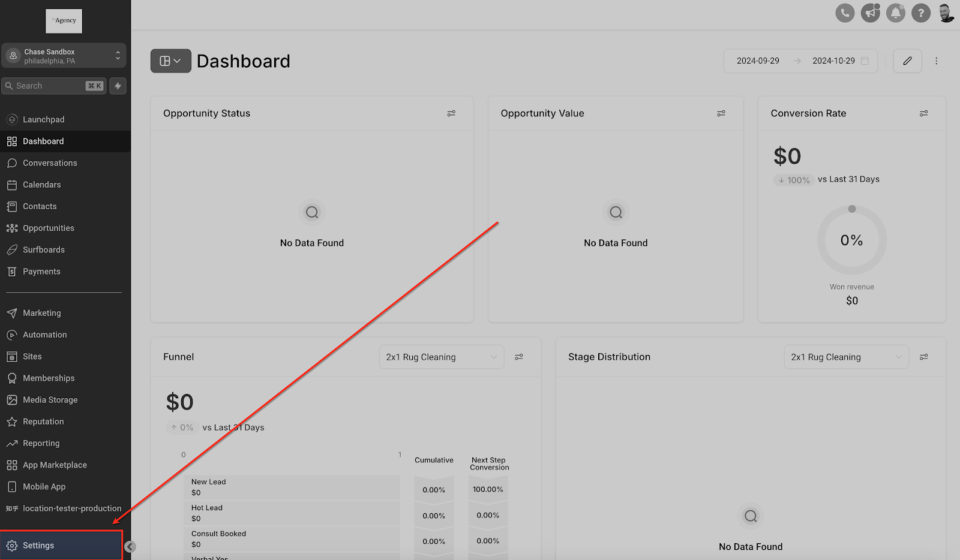Expand the Stage Distribution pipeline dropdown

pos(847,357)
